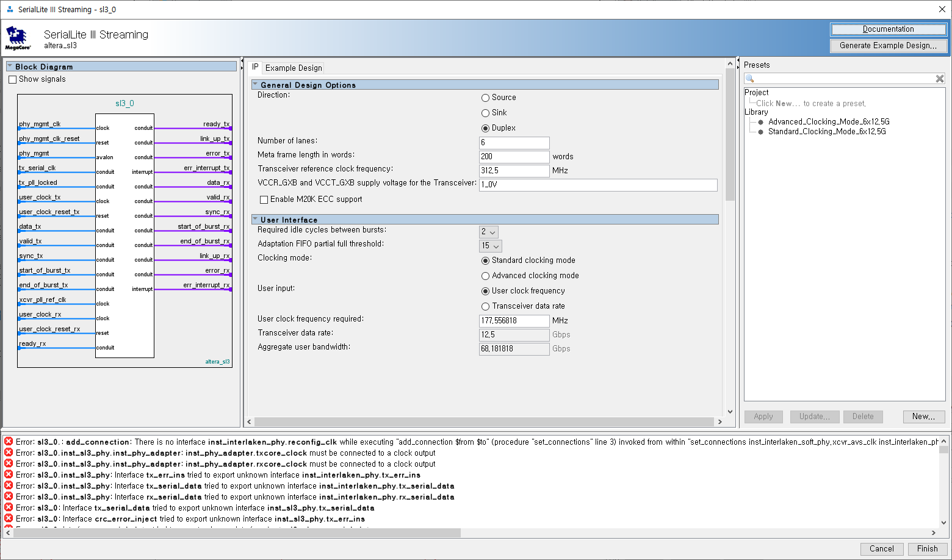This screenshot has width=952, height=560.
Task: Click Generate Example Design button
Action: (889, 46)
